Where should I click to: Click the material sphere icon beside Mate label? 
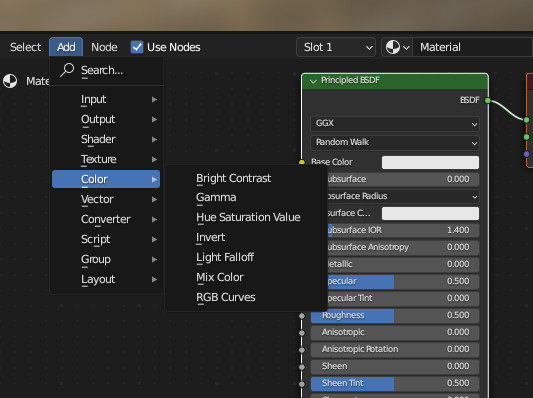pos(10,81)
